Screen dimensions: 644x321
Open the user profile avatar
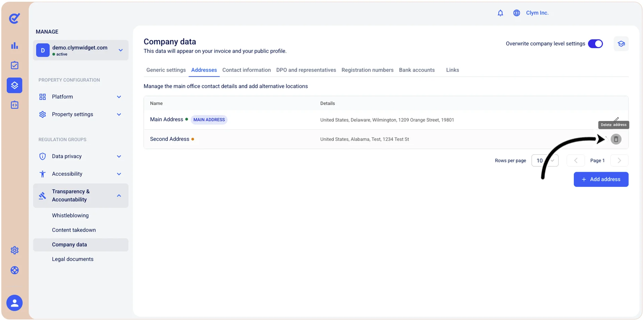(x=14, y=303)
